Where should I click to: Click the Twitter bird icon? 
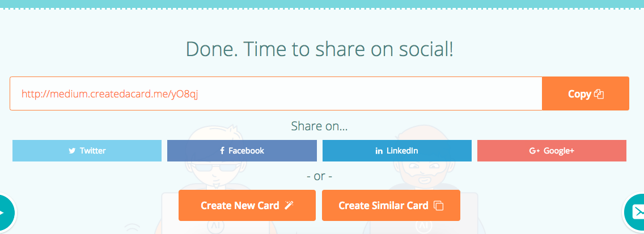pos(72,151)
